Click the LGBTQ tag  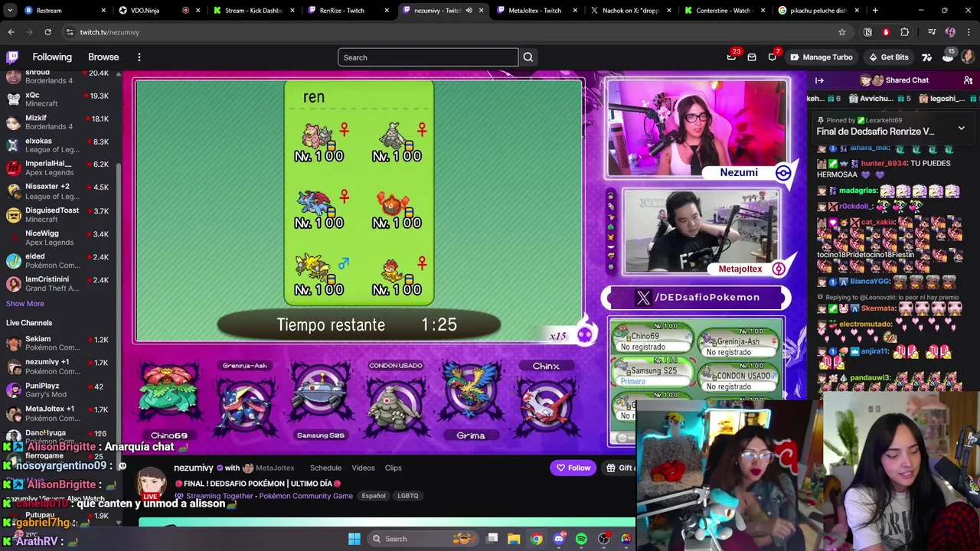[x=408, y=496]
